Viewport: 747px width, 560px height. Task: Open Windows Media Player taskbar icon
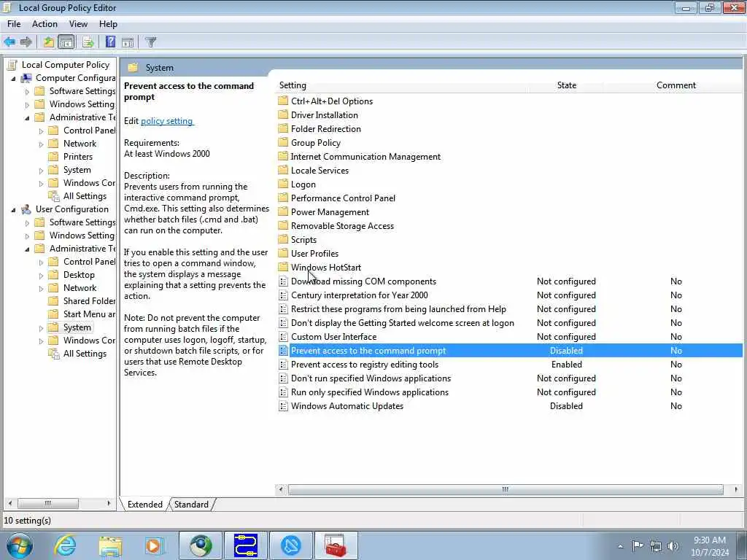[x=155, y=545]
